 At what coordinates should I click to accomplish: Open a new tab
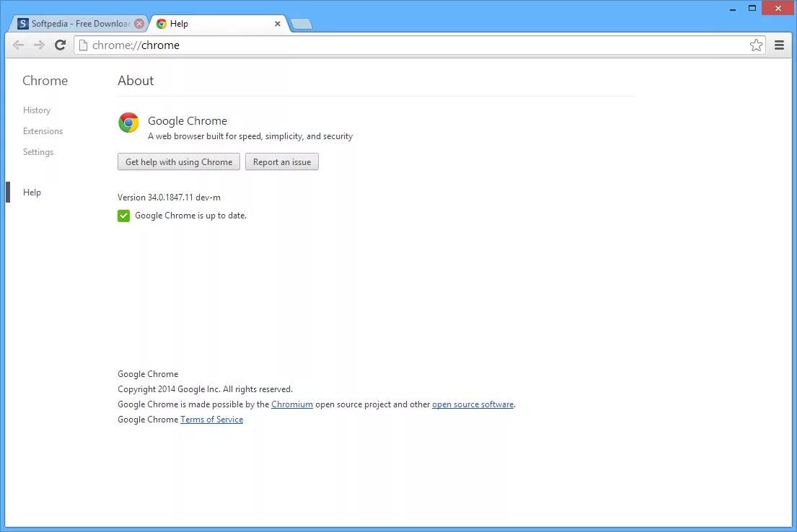pos(301,24)
